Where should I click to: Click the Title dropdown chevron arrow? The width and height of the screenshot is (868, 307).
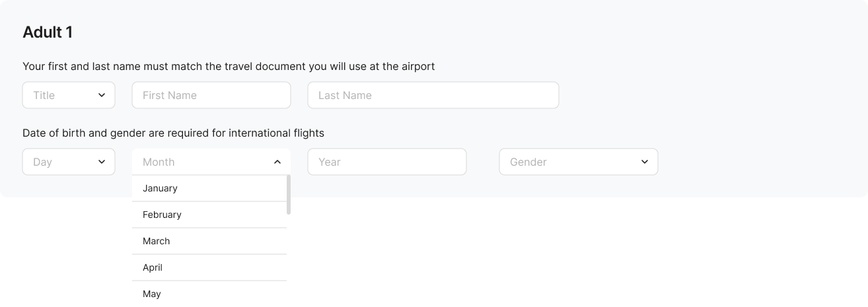pos(102,95)
